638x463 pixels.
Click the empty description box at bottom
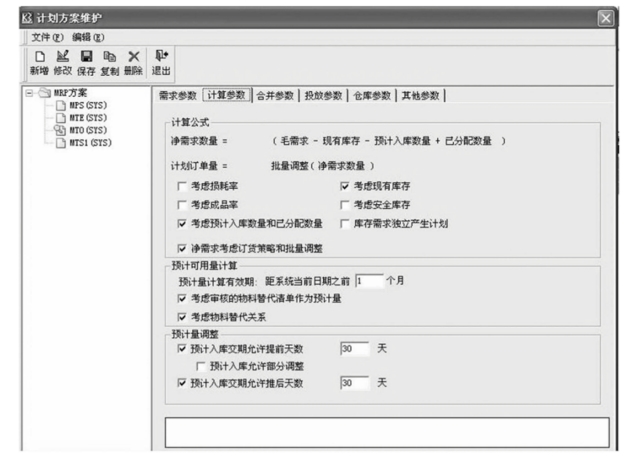(x=387, y=432)
